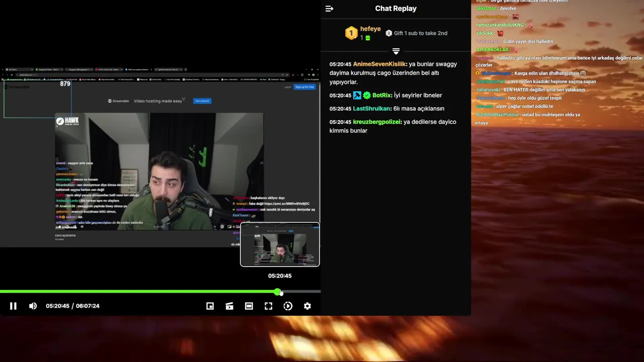Image resolution: width=644 pixels, height=362 pixels.
Task: Click BotRix's verified green badge
Action: click(x=367, y=96)
